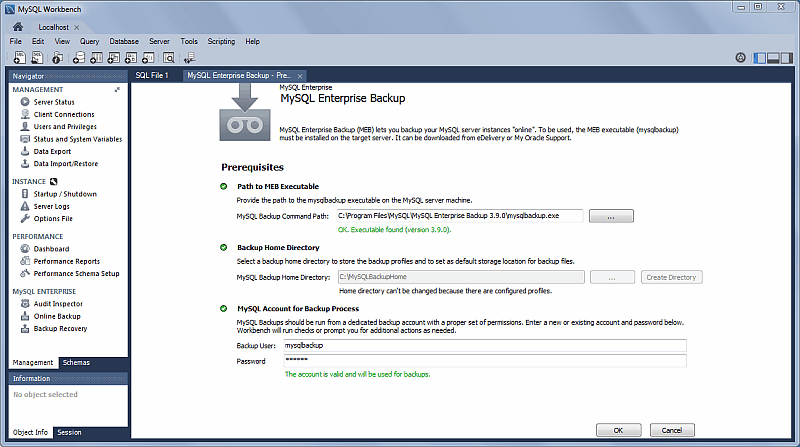Open Server Logs
The height and width of the screenshot is (447, 800).
[x=51, y=206]
